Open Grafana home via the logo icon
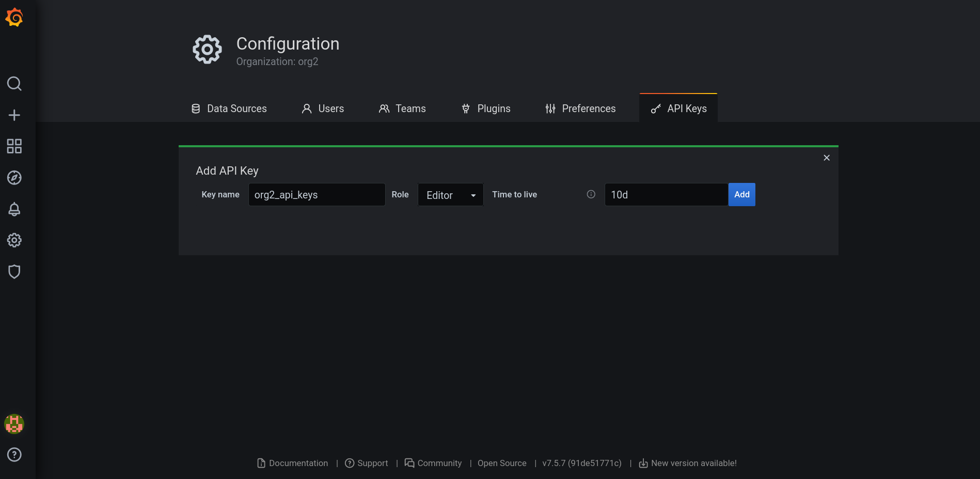Image resolution: width=980 pixels, height=479 pixels. [14, 17]
